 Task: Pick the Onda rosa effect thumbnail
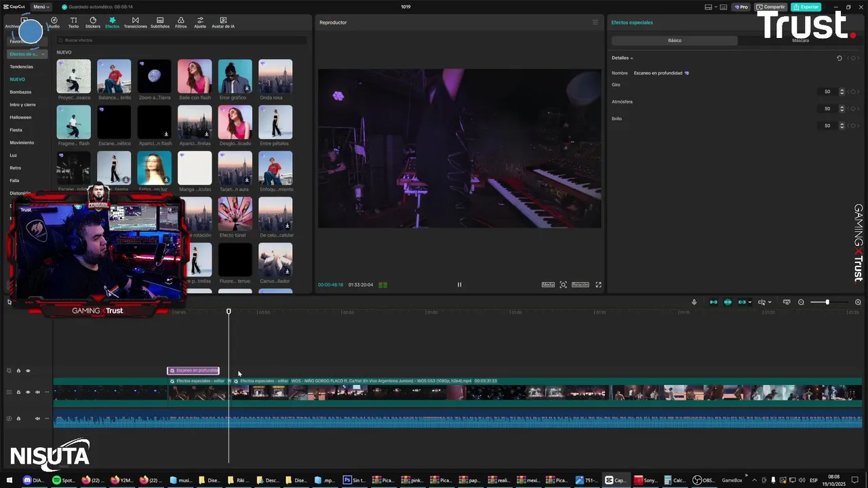[x=275, y=77]
